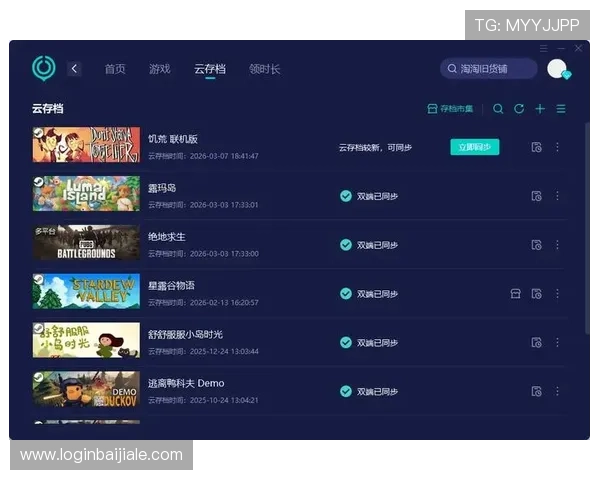Click the vertical scrollbar of the list
Viewport: 600px width, 480px height.
click(587, 229)
